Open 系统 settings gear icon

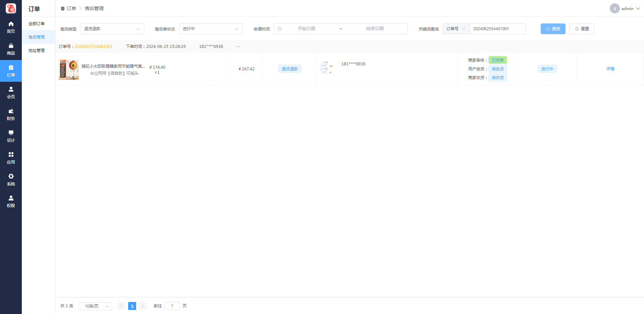(x=11, y=177)
